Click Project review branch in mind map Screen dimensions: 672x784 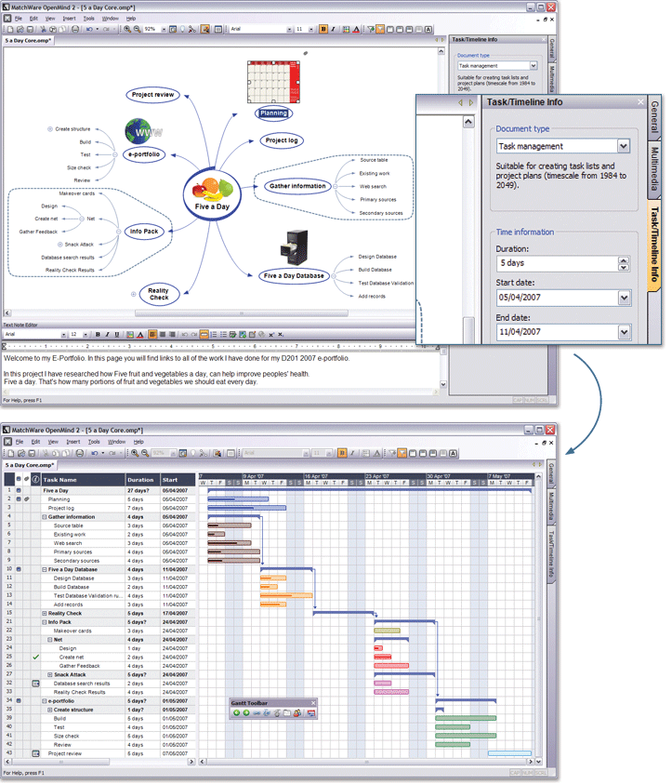152,95
